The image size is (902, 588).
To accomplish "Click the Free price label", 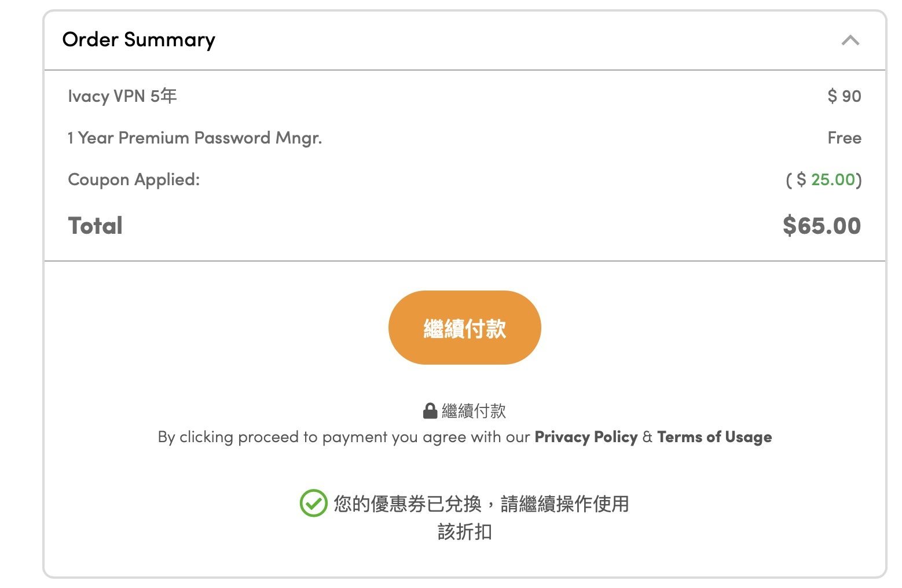I will point(844,138).
